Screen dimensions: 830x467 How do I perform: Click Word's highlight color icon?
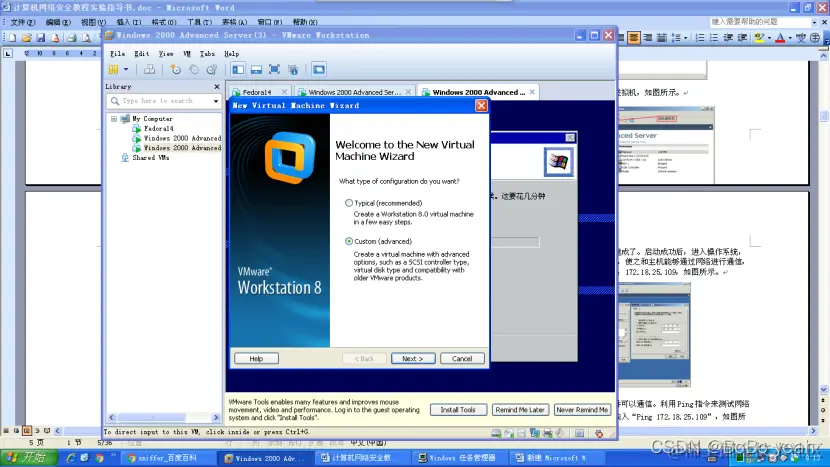(x=759, y=38)
